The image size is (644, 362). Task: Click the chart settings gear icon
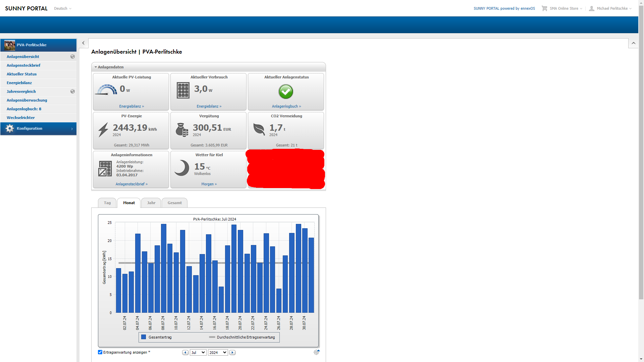[316, 352]
